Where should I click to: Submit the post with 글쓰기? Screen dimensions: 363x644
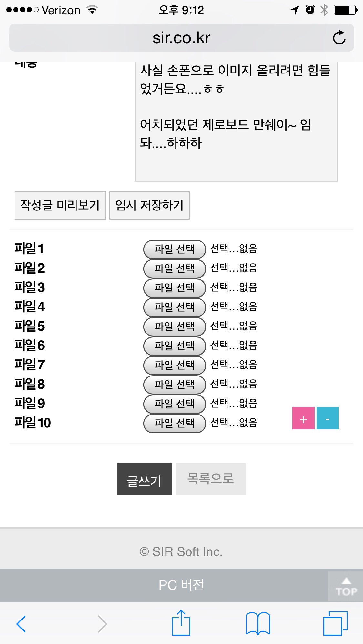click(144, 479)
